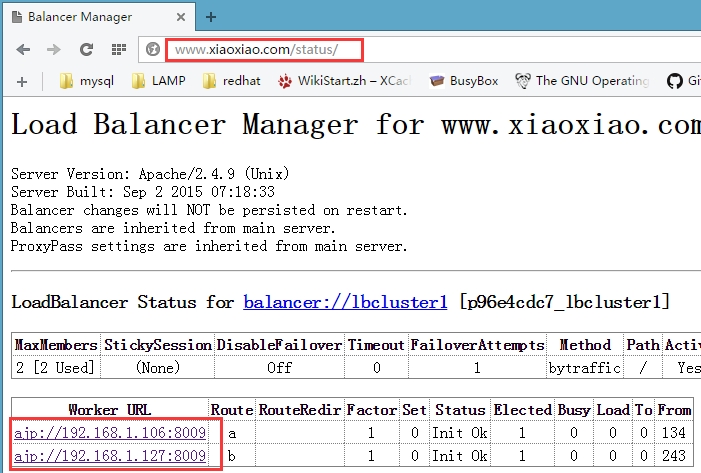The width and height of the screenshot is (701, 473).
Task: Open The GNU Operating bookmark
Action: tap(582, 81)
